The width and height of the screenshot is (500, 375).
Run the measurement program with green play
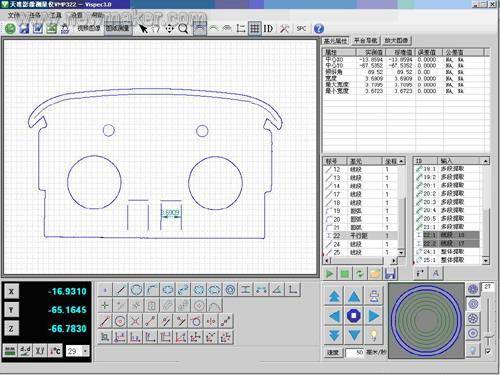(330, 274)
